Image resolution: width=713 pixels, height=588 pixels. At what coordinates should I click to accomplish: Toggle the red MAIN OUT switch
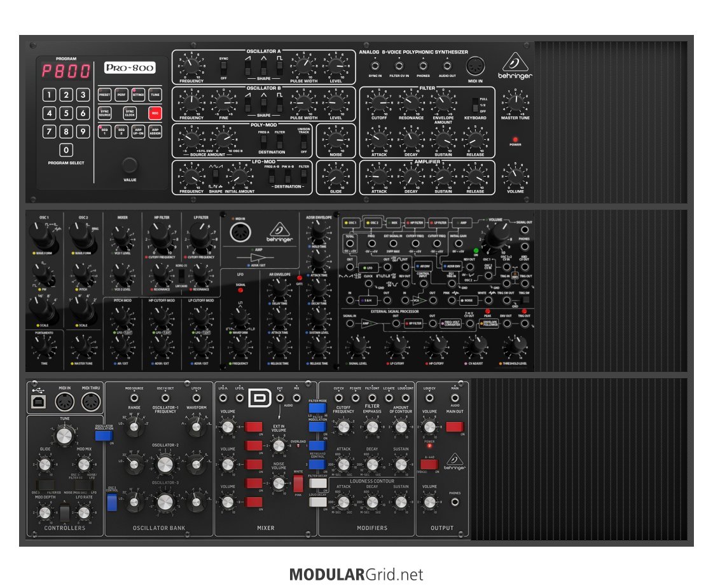455,427
